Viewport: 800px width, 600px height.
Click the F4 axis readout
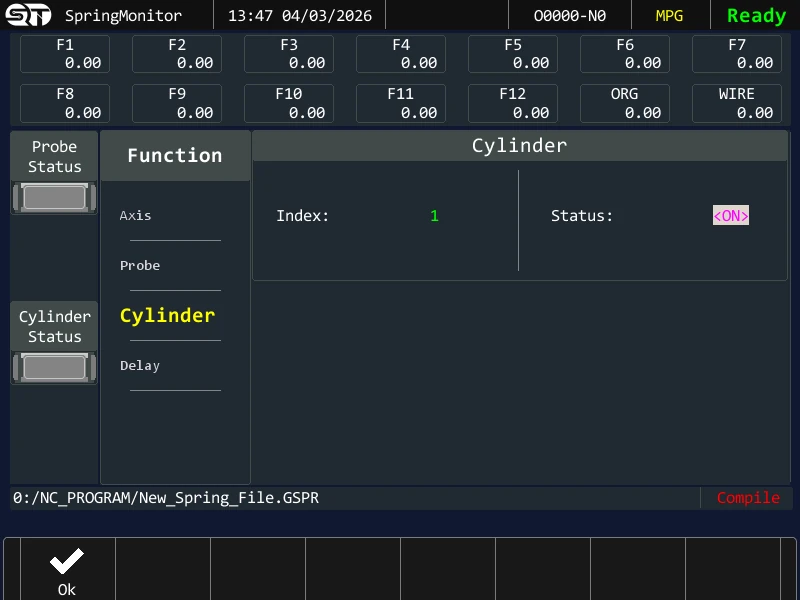(x=401, y=54)
